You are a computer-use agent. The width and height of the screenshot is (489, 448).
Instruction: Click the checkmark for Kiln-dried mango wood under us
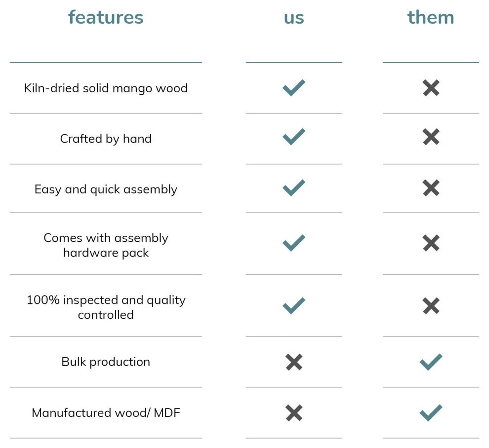[294, 88]
